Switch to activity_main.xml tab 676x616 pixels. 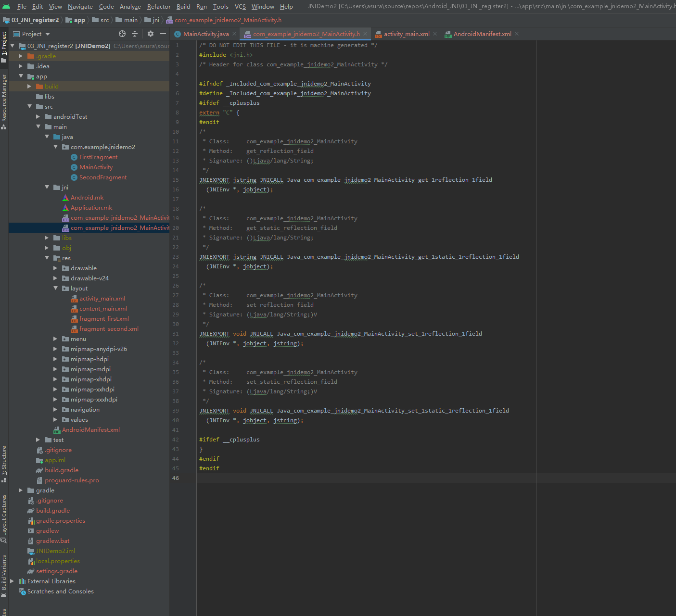pyautogui.click(x=406, y=34)
